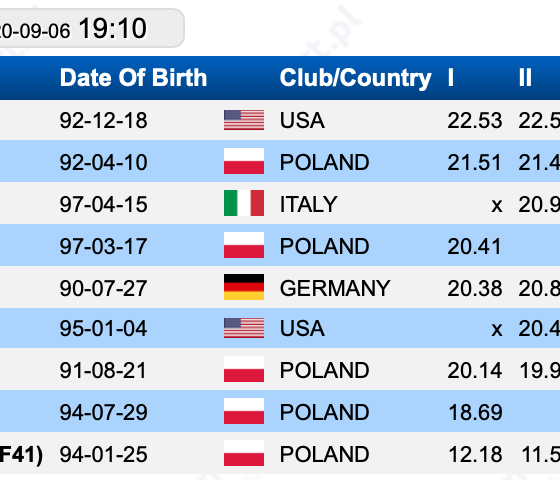
Task: Click the Poland flag beside 97-03-17
Action: pyautogui.click(x=244, y=245)
